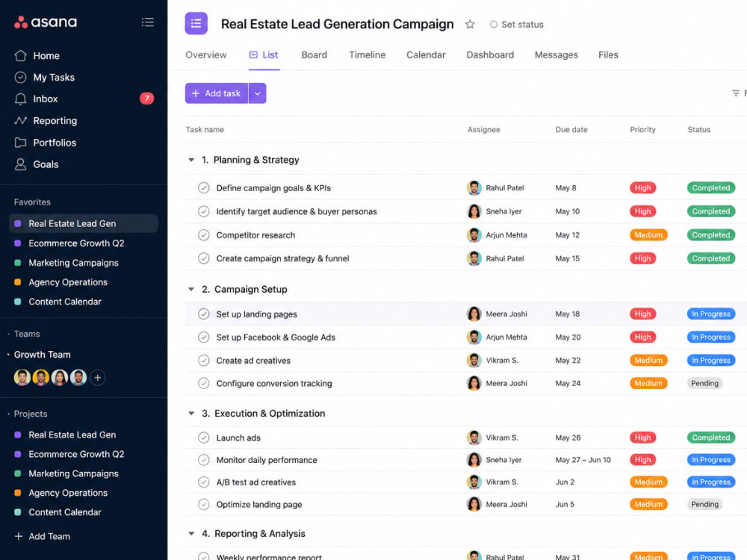The height and width of the screenshot is (560, 747).
Task: Open Ecommerce Growth Q2 in Favorites
Action: point(76,243)
